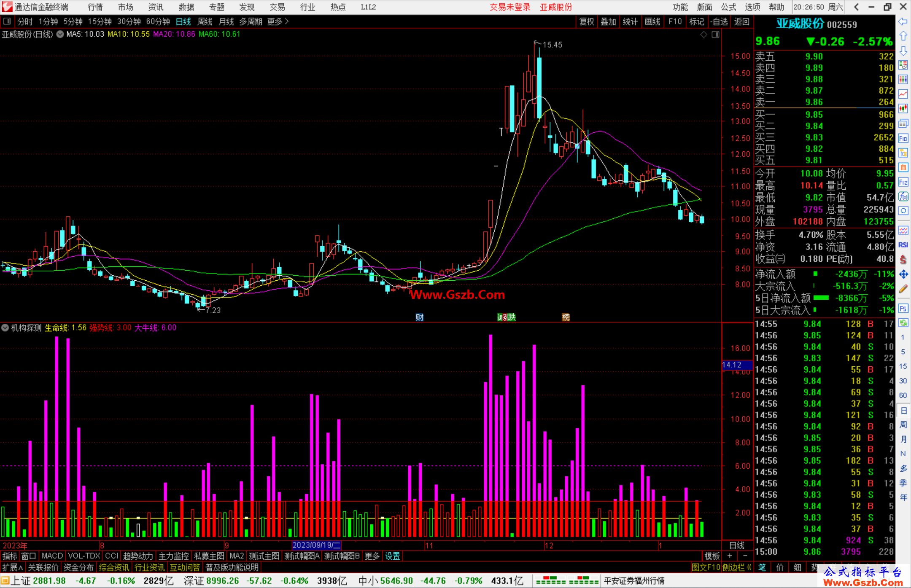Click the 复权 button

coord(586,21)
